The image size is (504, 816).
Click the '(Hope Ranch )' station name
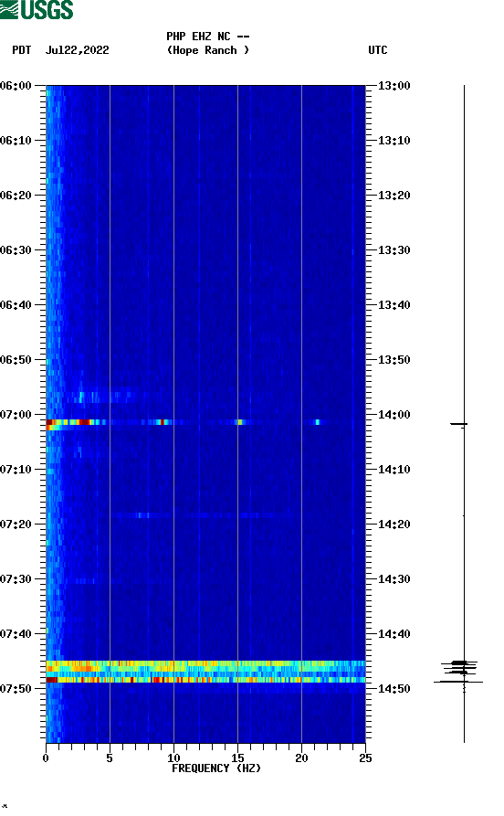(x=208, y=50)
